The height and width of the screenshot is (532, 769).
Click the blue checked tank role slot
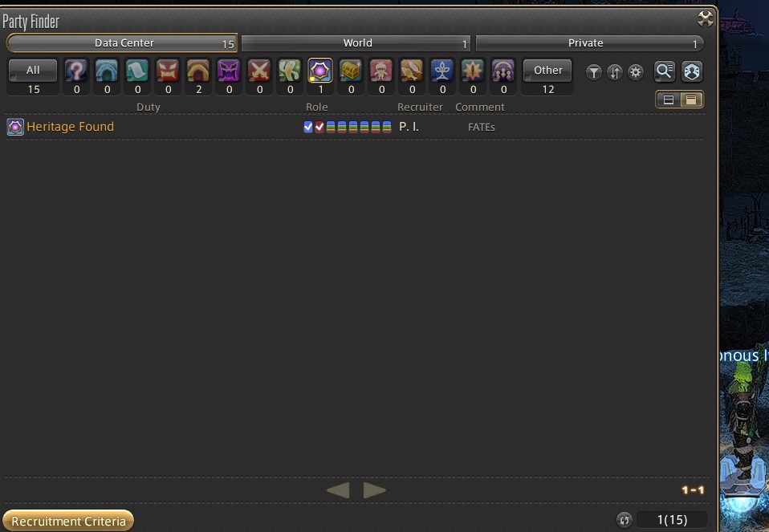pyautogui.click(x=308, y=127)
